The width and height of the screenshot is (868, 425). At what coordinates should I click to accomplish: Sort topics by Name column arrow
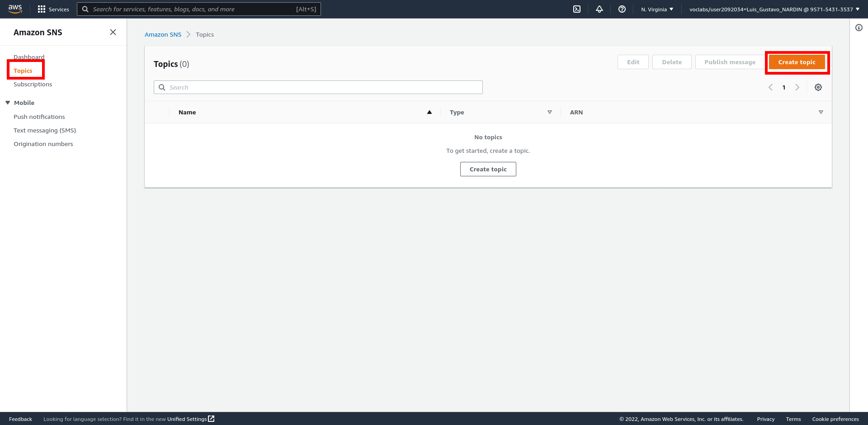pyautogui.click(x=429, y=112)
